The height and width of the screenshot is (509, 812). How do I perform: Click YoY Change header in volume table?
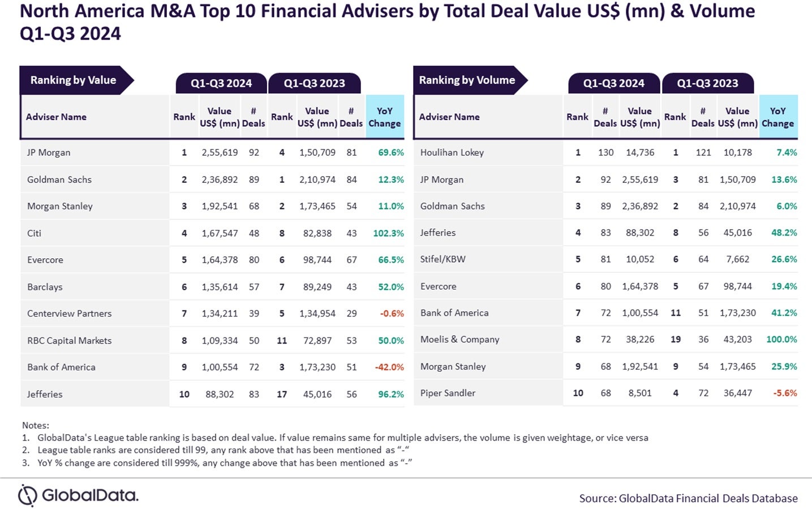pyautogui.click(x=777, y=117)
